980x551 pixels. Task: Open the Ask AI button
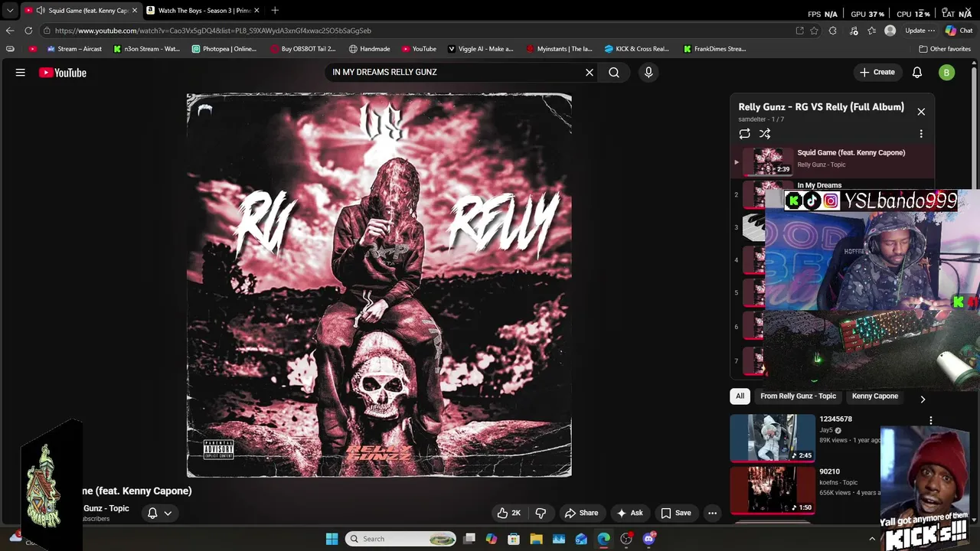point(630,513)
